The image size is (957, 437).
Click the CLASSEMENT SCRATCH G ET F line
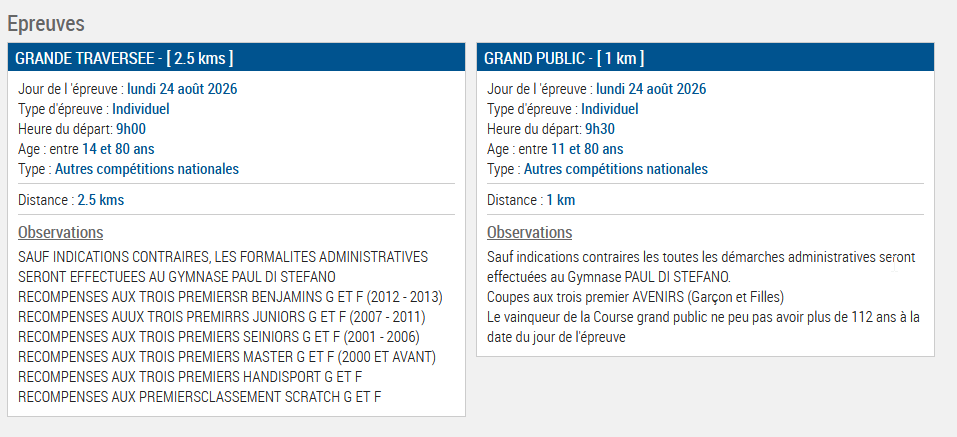(200, 397)
